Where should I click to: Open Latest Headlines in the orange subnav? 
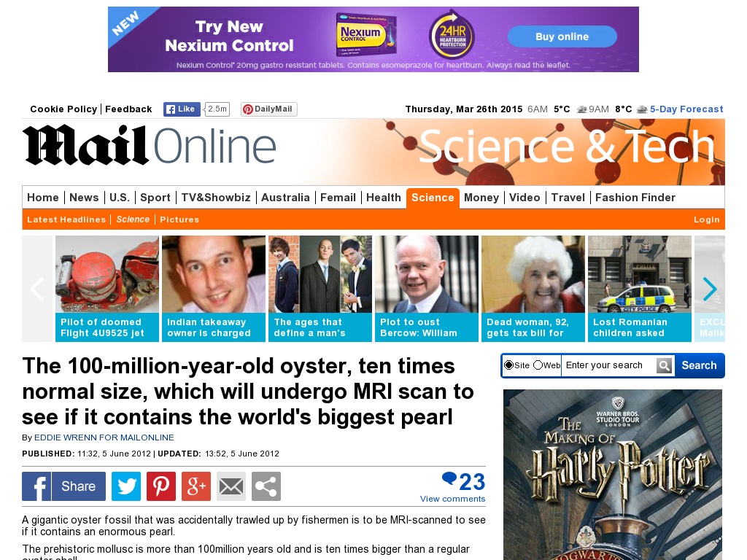(x=66, y=219)
